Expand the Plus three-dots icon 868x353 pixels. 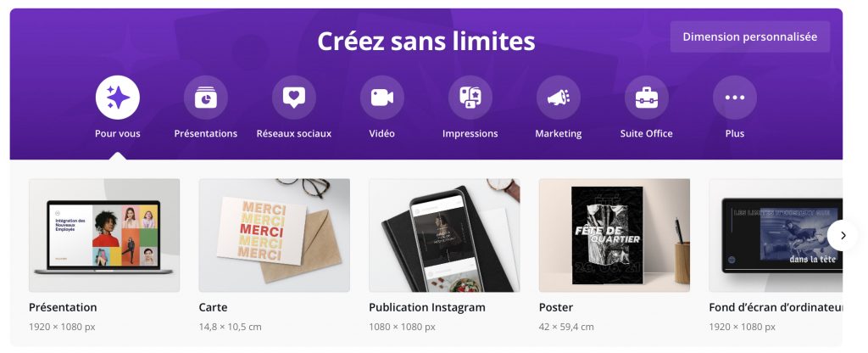click(735, 98)
